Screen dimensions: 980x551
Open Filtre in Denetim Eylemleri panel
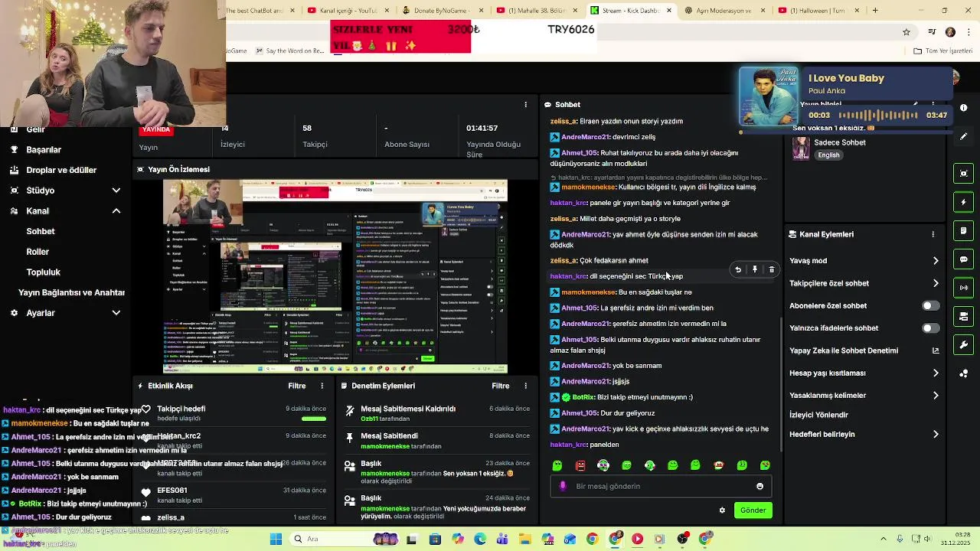coord(501,386)
